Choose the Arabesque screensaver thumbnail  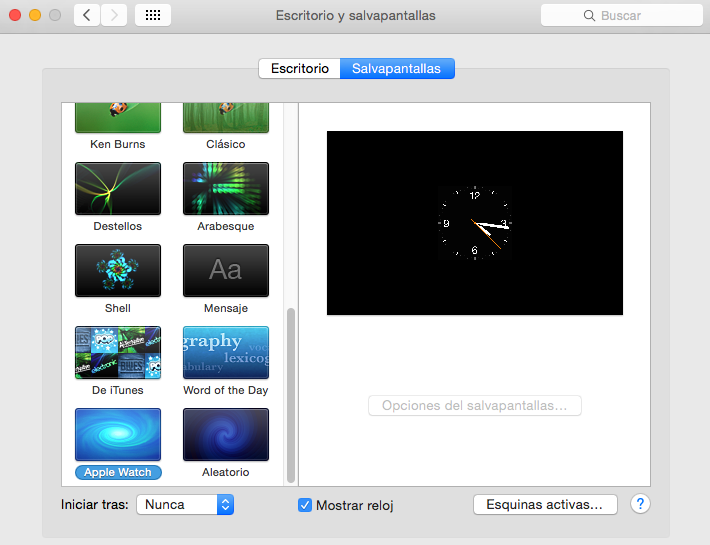click(226, 188)
